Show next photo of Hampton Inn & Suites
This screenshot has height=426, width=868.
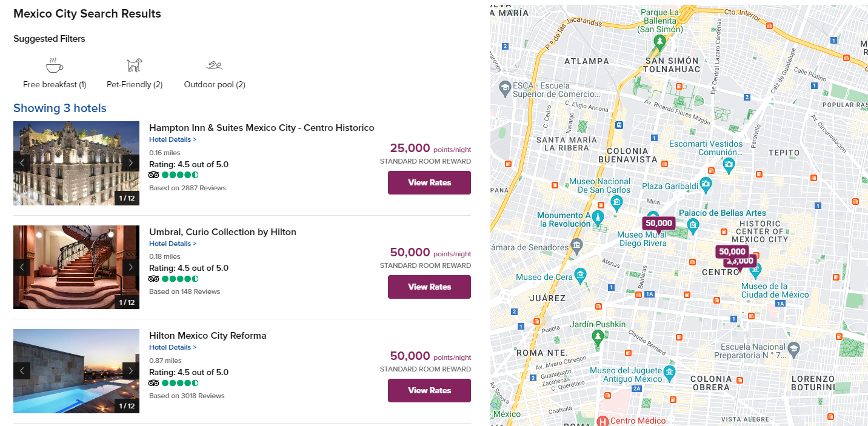click(x=131, y=162)
